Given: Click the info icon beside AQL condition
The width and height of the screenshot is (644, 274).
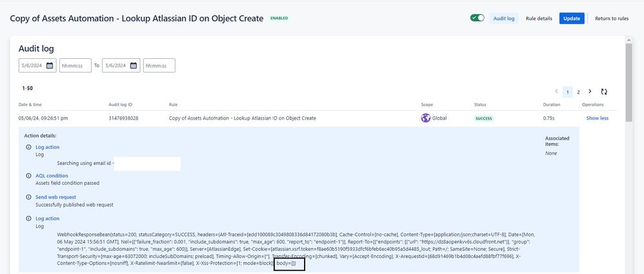Looking at the screenshot, I should (28, 176).
